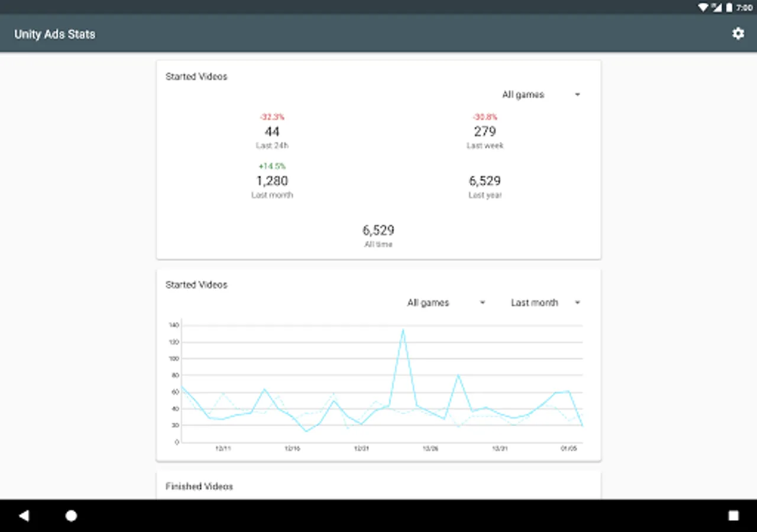The width and height of the screenshot is (757, 532).
Task: Expand the Last month period dropdown above chart
Action: coord(546,303)
